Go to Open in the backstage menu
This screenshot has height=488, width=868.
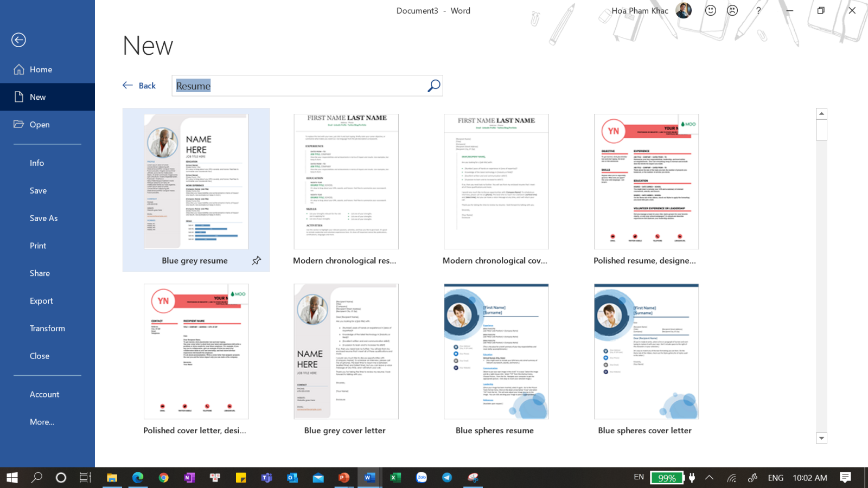tap(47, 125)
